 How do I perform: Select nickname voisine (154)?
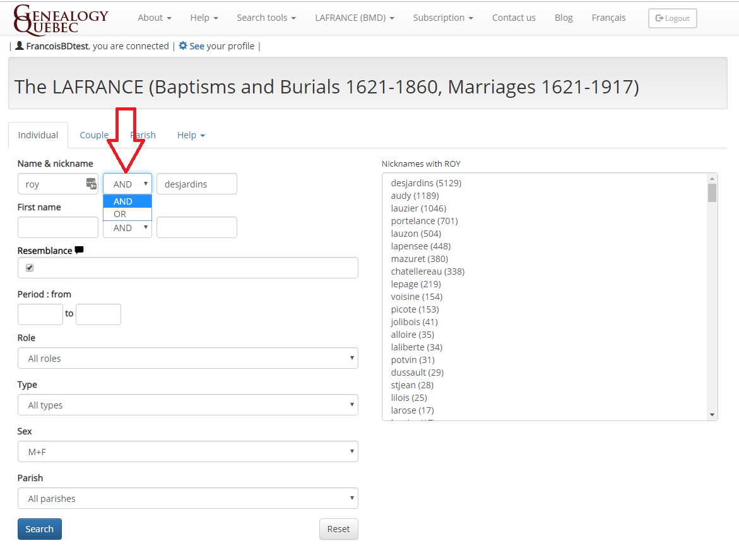pos(417,297)
